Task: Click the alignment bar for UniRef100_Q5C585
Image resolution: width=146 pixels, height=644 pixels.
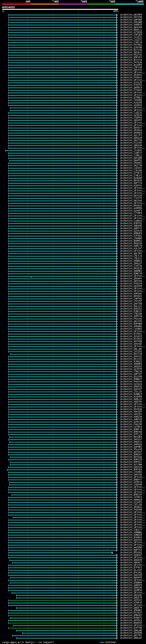Action: (x=70, y=633)
